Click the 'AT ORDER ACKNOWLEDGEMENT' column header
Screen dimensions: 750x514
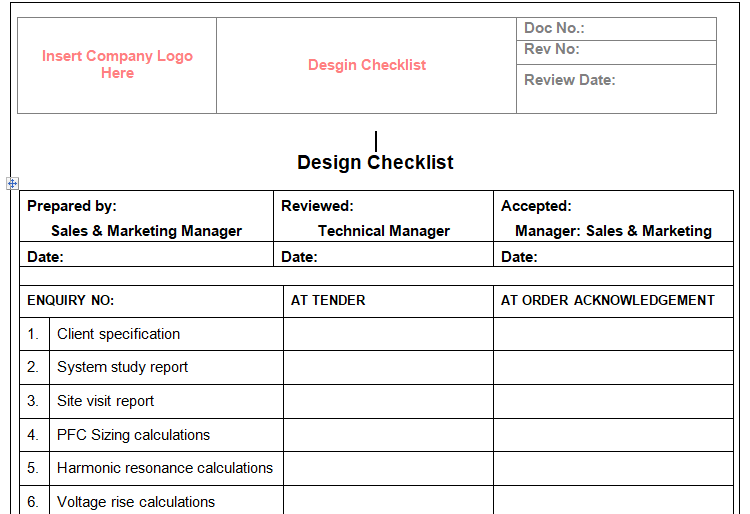[608, 300]
